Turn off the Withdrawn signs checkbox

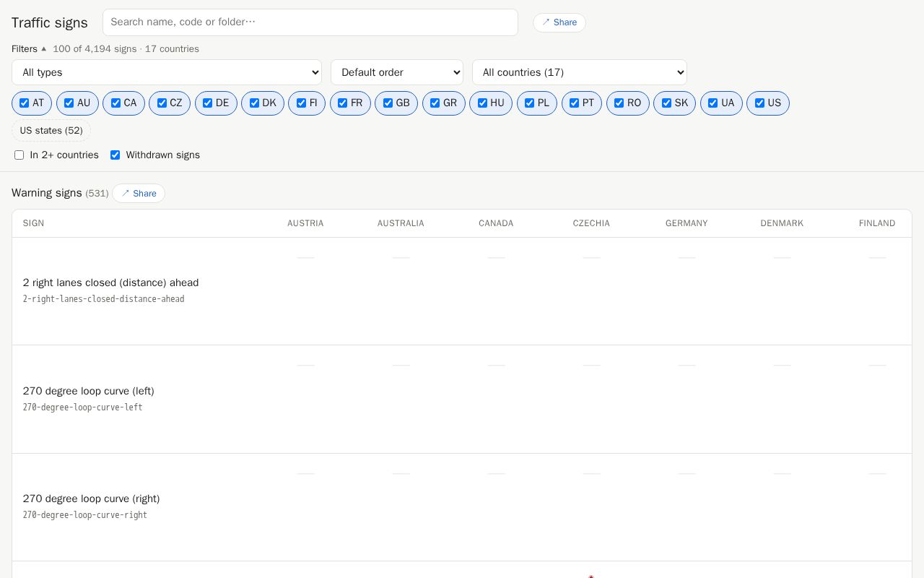(115, 155)
